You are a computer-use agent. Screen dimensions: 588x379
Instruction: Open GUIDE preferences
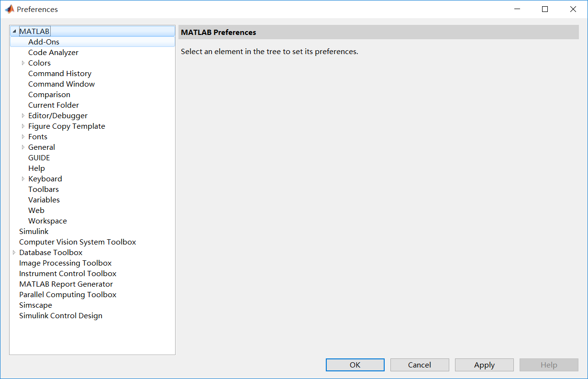point(39,158)
